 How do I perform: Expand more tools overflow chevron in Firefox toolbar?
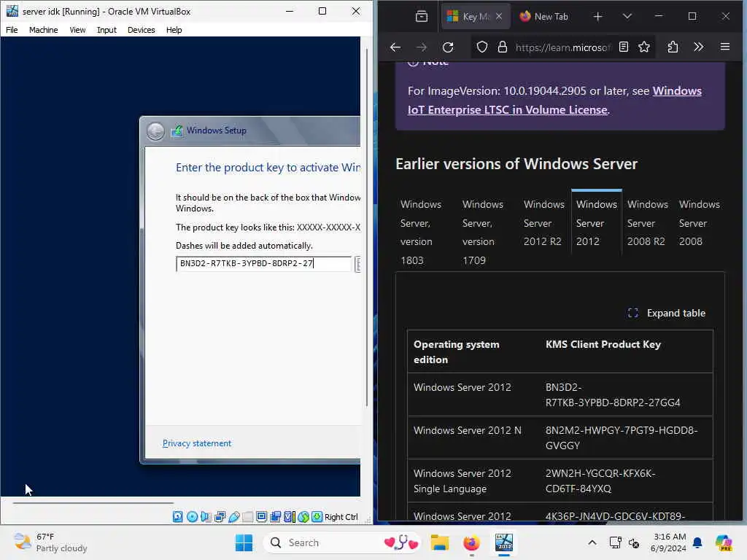698,47
